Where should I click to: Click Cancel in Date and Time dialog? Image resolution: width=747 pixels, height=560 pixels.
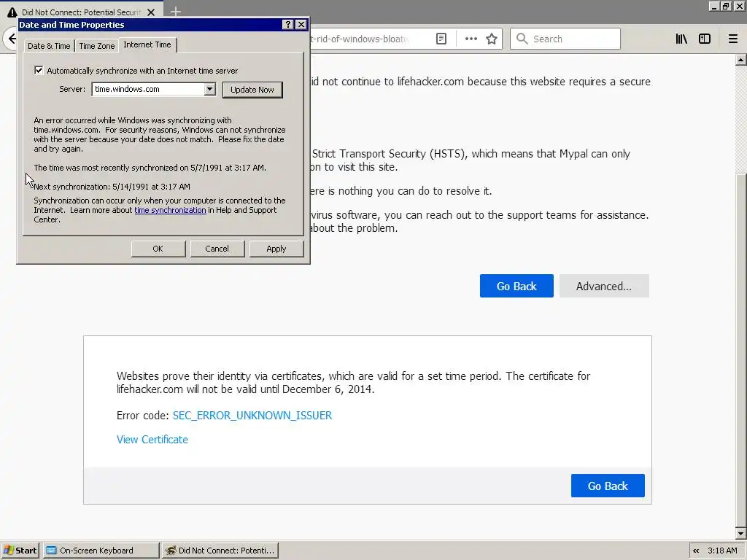217,249
